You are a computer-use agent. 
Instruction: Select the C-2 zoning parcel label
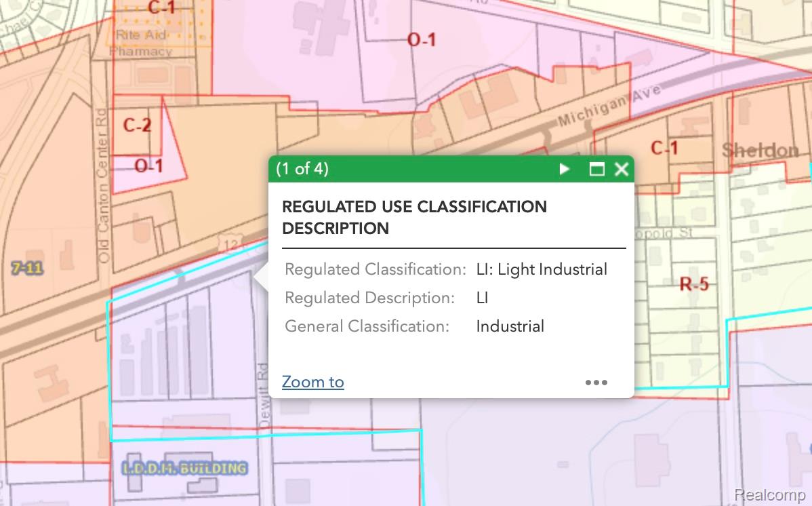(137, 125)
